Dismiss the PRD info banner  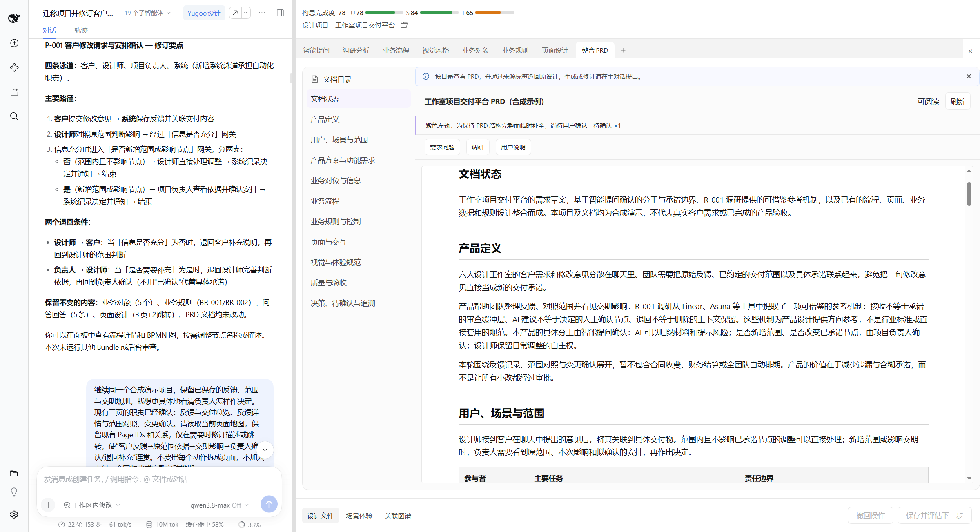(x=969, y=76)
